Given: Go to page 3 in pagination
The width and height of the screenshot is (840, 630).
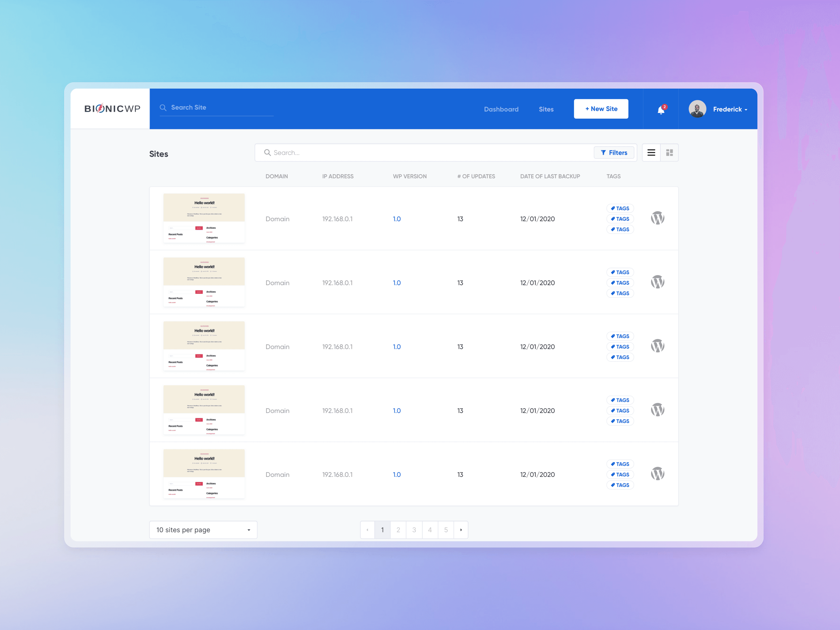Looking at the screenshot, I should pyautogui.click(x=414, y=530).
